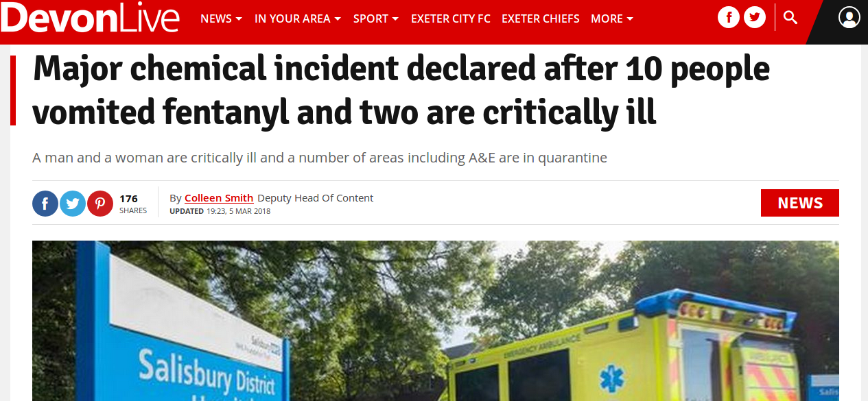Open the EXETER CITY FC menu item

(451, 19)
